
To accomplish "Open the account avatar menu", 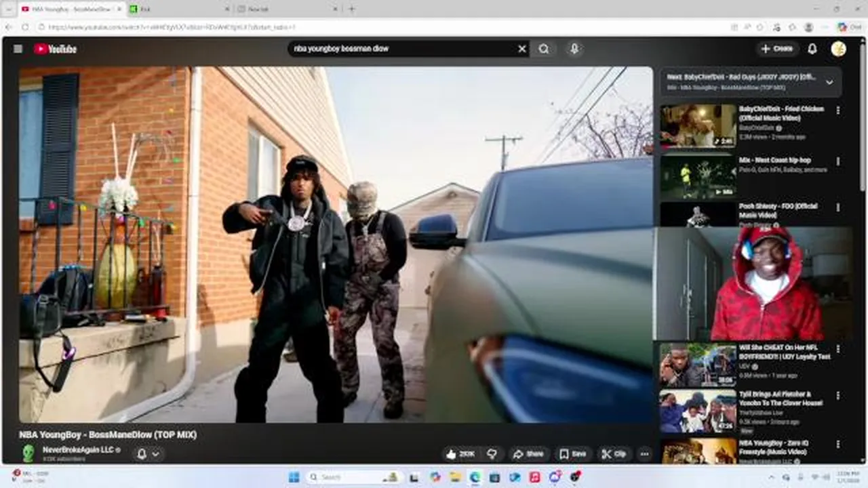I will tap(838, 49).
